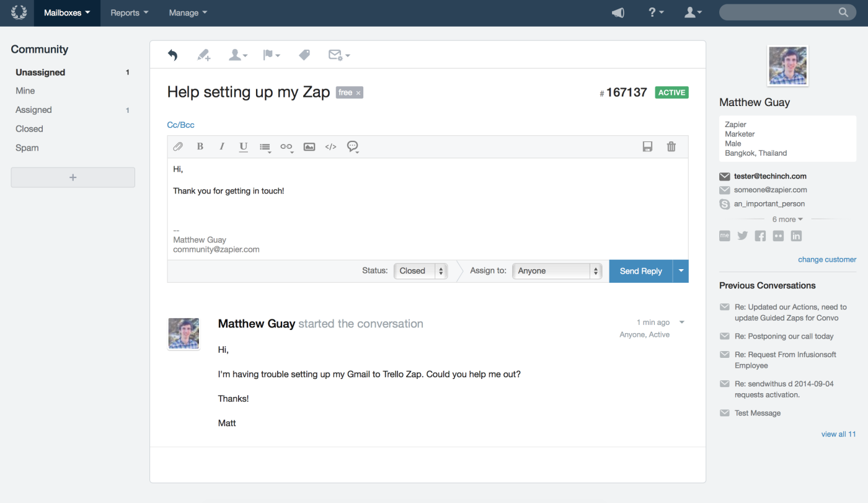Open the Manage menu

point(188,13)
